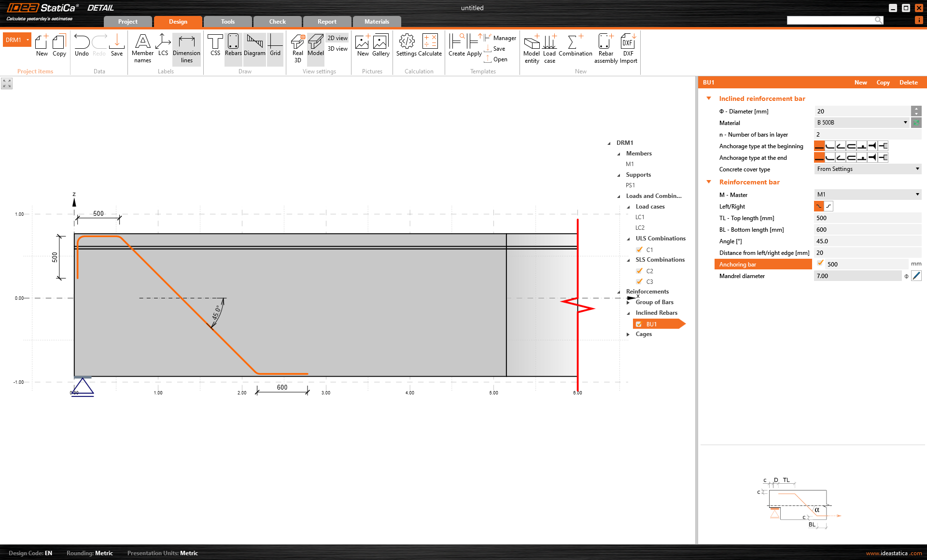Switch to the Check tab
The height and width of the screenshot is (560, 927).
(277, 22)
